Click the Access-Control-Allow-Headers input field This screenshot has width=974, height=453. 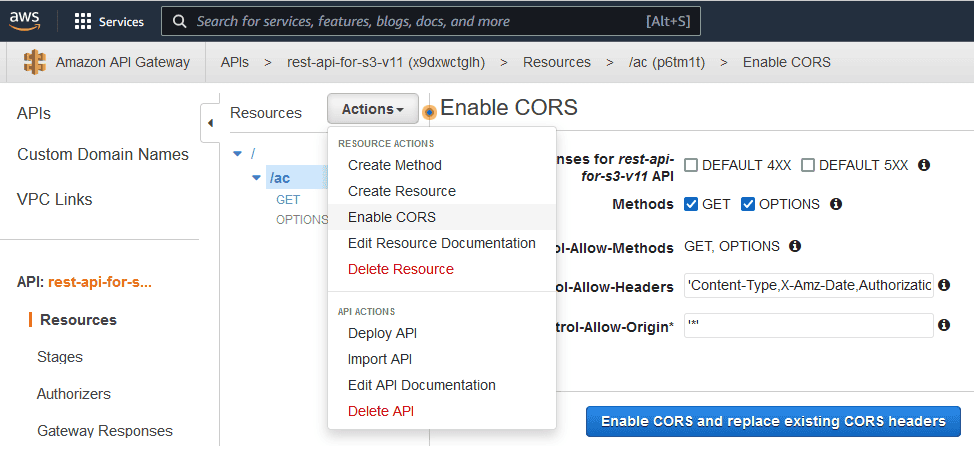(808, 286)
